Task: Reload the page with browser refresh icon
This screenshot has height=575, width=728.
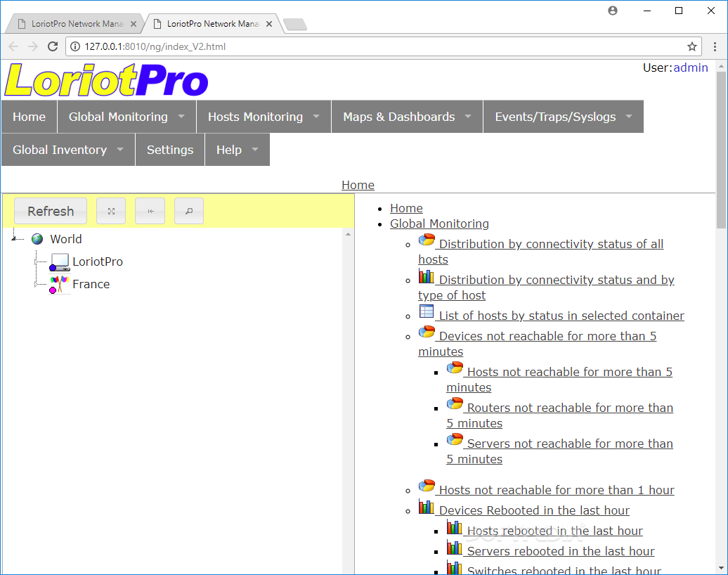Action: 53,46
